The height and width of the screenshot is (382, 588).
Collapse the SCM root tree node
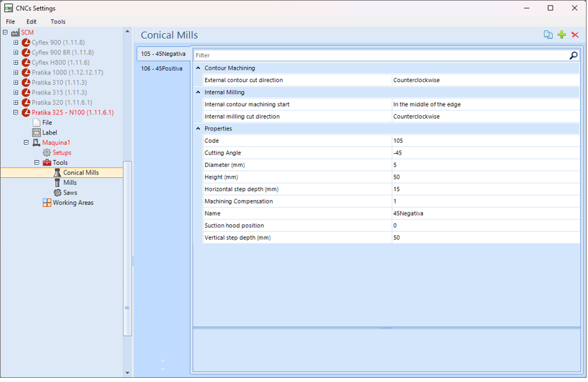[6, 32]
